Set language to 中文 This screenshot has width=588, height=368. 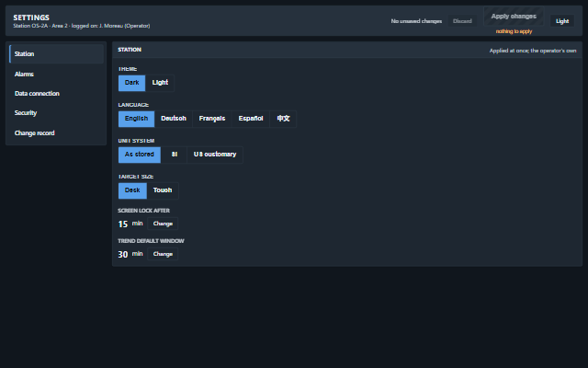[283, 119]
